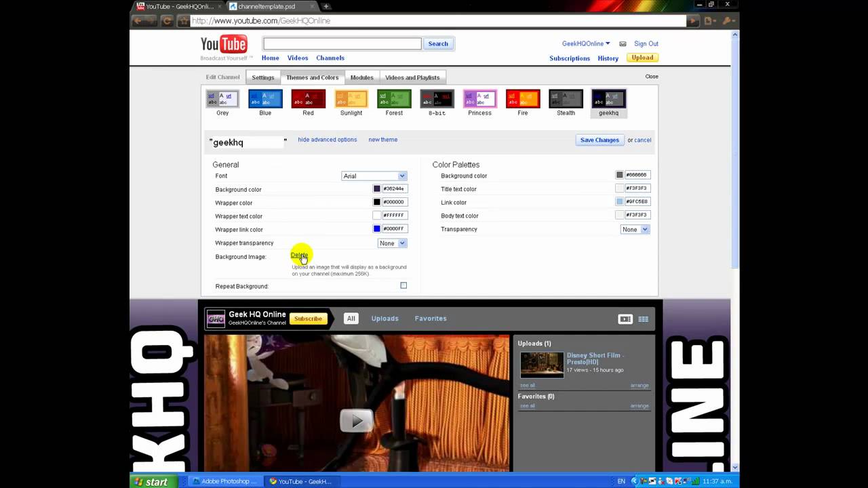Click the Search button
This screenshot has height=488, width=868.
pos(438,44)
